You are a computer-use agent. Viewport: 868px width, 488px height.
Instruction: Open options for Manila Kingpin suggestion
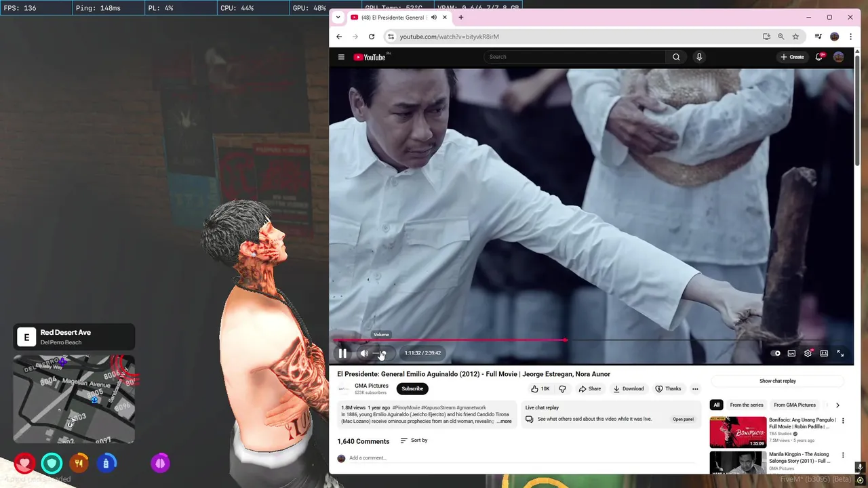point(843,455)
